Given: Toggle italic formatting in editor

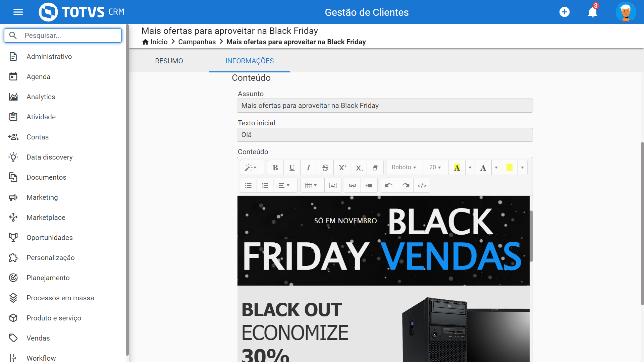Looking at the screenshot, I should click(x=309, y=168).
